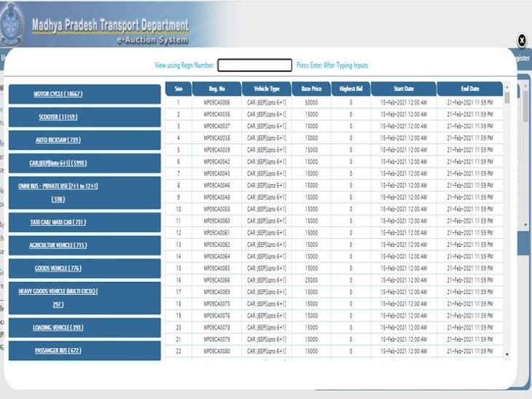The width and height of the screenshot is (532, 399).
Task: Select registration number MP09CA0058
Action: point(216,209)
